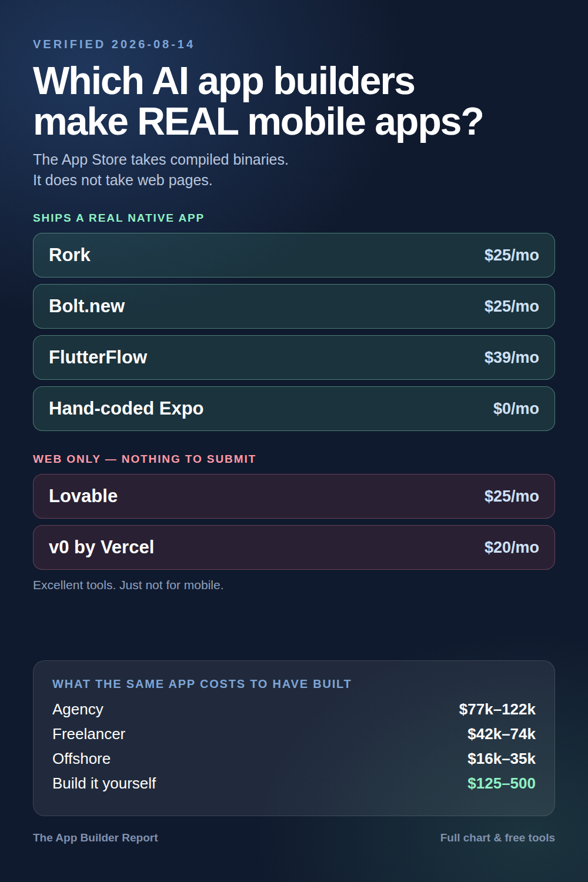
Task: Click the $0/mo Expo price
Action: (516, 409)
